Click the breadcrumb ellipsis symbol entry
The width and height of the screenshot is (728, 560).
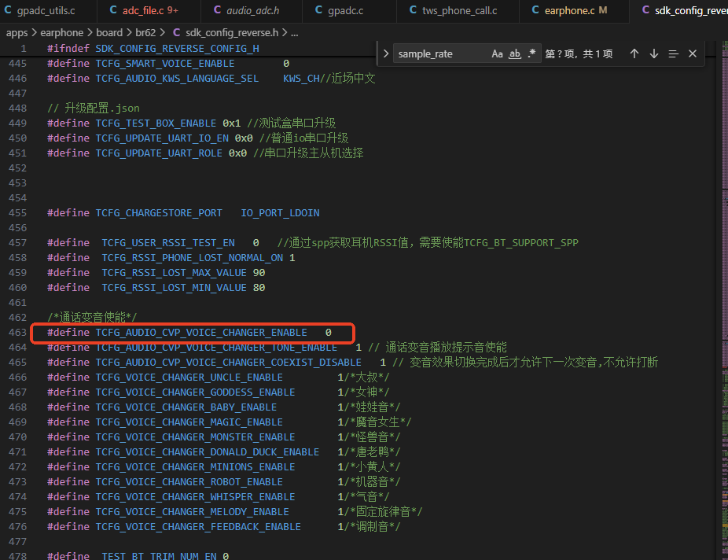point(294,33)
